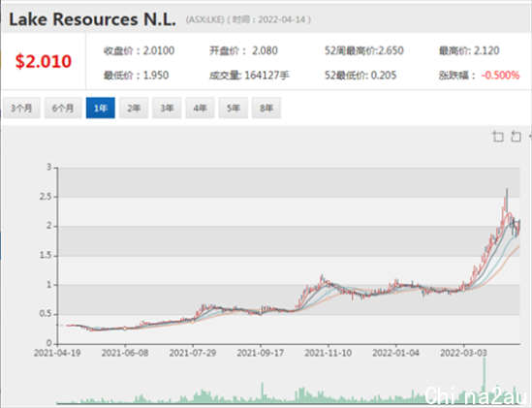Switch chart to 3年 range
The height and width of the screenshot is (408, 532).
click(x=167, y=108)
